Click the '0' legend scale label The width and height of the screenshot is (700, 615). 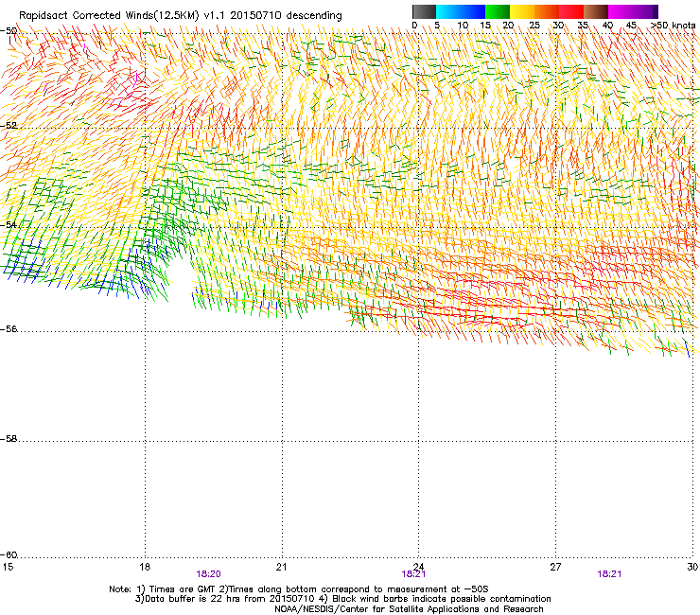(x=414, y=26)
